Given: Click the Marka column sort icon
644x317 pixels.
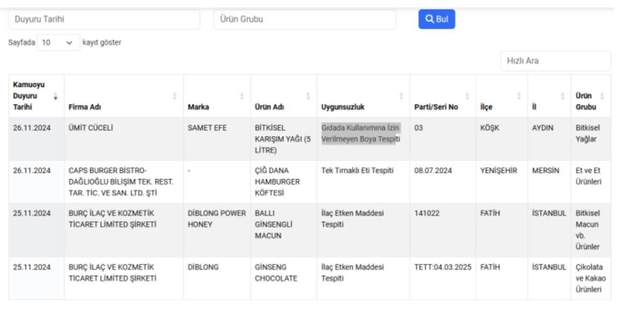Looking at the screenshot, I should pyautogui.click(x=241, y=96).
